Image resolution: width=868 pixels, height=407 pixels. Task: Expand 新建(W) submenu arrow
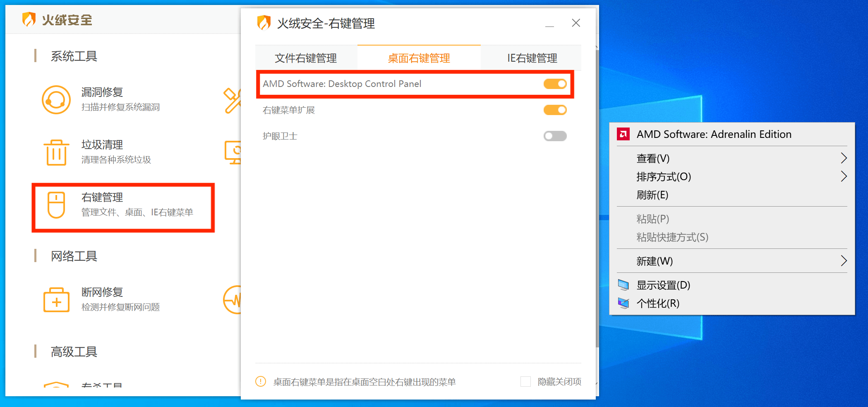[844, 261]
